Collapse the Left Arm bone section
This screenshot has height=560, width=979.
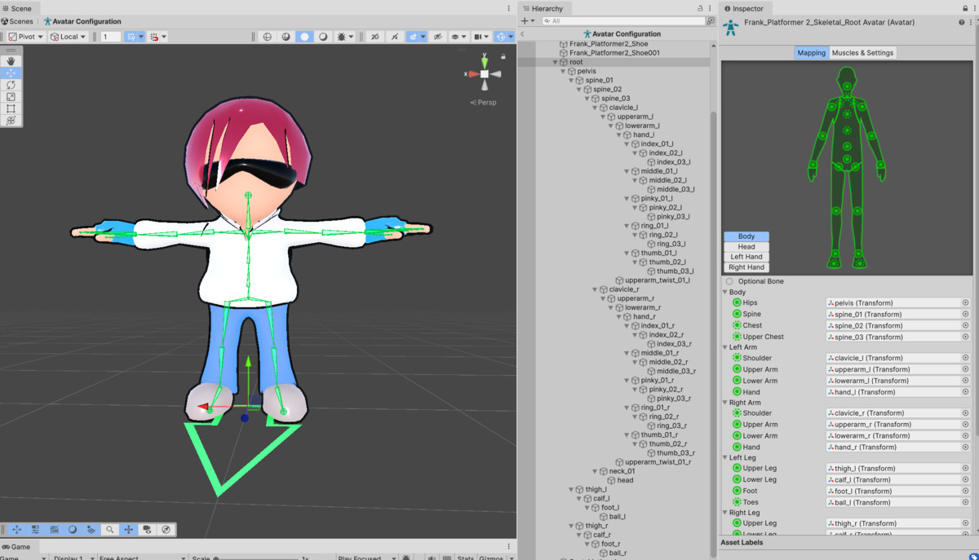pos(725,347)
